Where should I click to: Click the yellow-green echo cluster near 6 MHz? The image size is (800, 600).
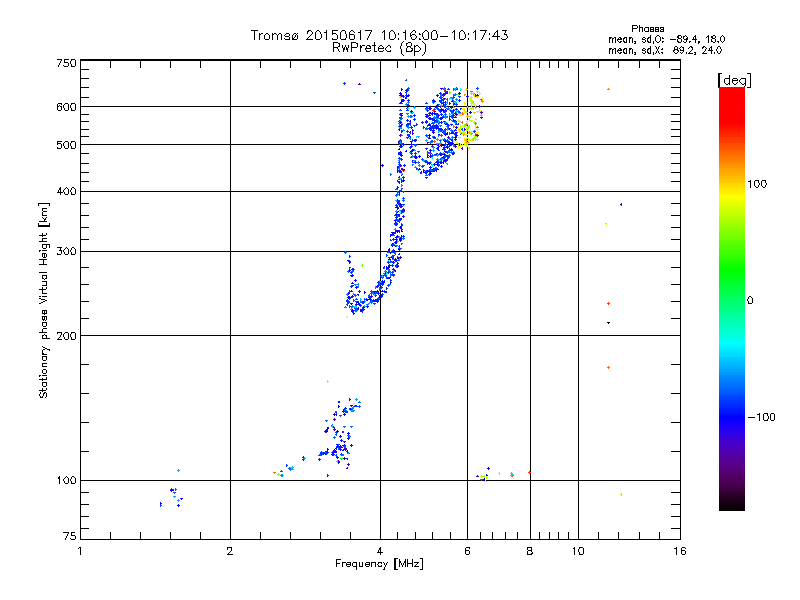[470, 118]
